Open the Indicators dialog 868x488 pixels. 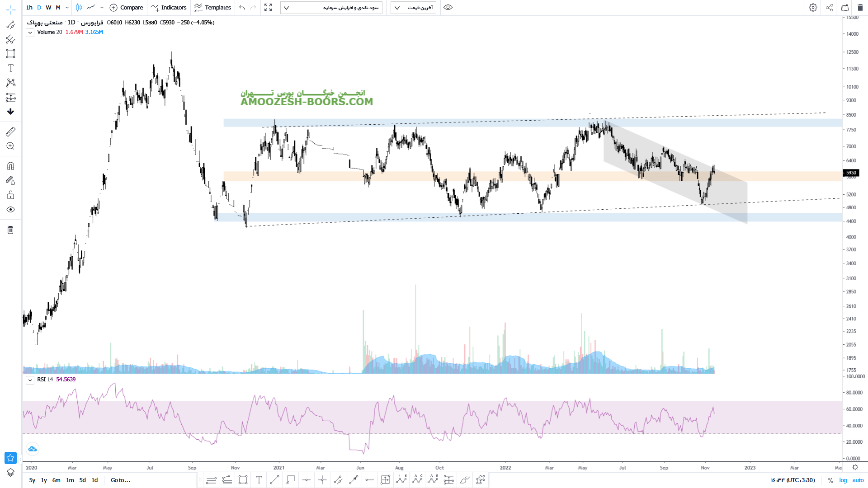click(169, 7)
